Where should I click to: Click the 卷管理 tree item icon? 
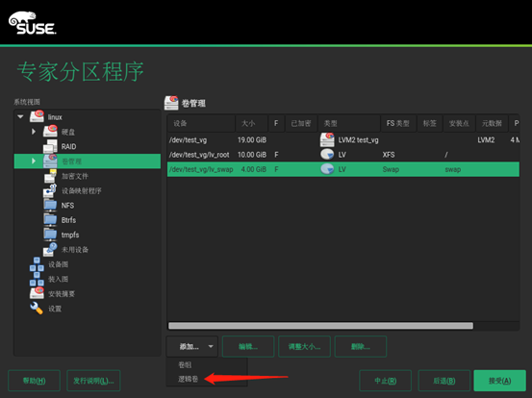tap(50, 161)
